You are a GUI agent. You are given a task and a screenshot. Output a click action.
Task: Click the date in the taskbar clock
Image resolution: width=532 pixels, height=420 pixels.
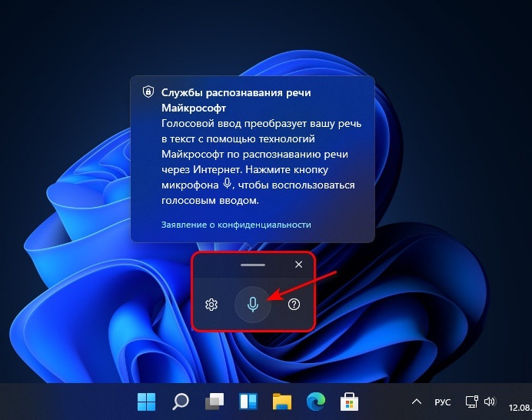(x=520, y=407)
